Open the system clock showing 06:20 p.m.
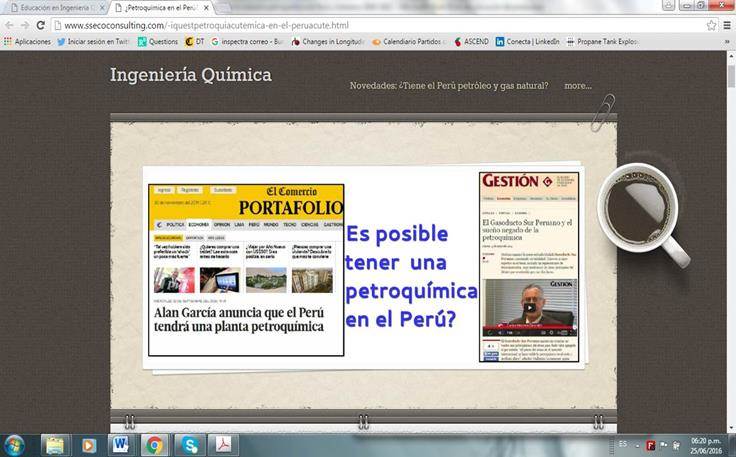The width and height of the screenshot is (736, 457). click(x=706, y=446)
